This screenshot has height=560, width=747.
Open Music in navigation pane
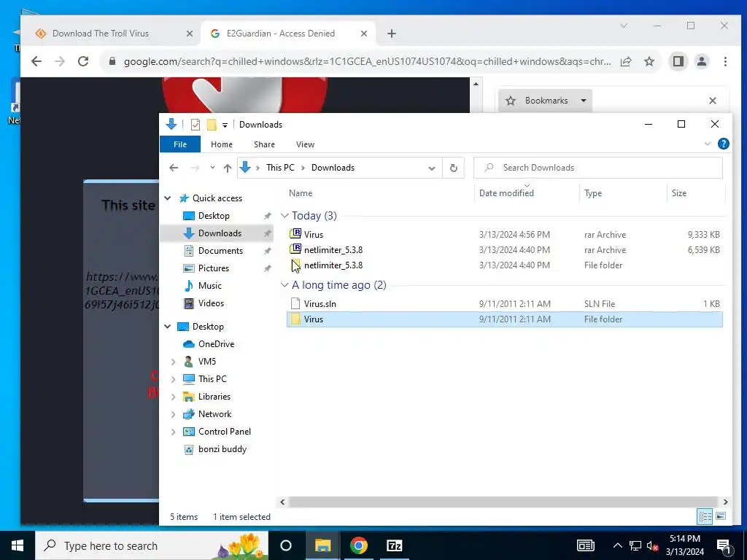[209, 286]
